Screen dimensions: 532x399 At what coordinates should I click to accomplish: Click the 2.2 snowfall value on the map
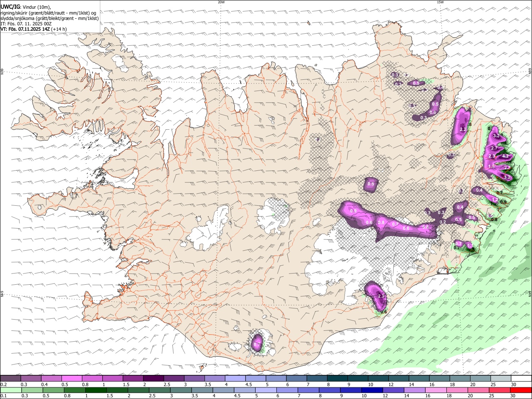coord(463,129)
